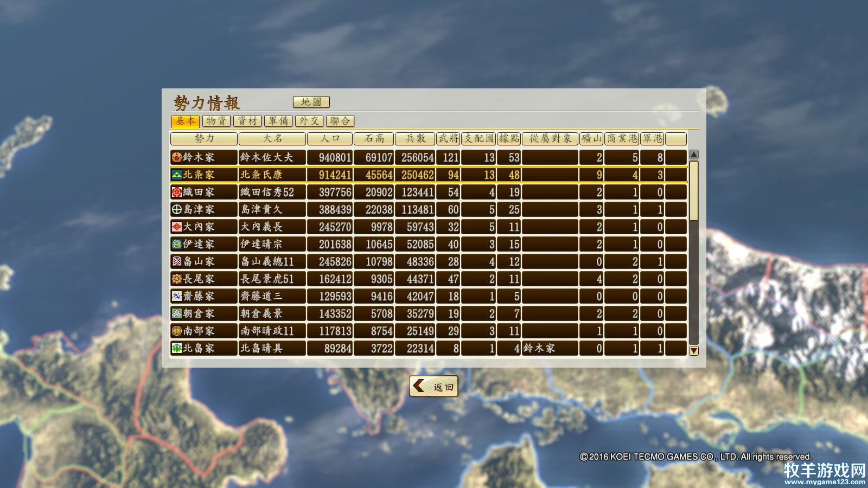Click the 大内家 clan crest icon
Screen dimensions: 868x488
click(x=177, y=227)
